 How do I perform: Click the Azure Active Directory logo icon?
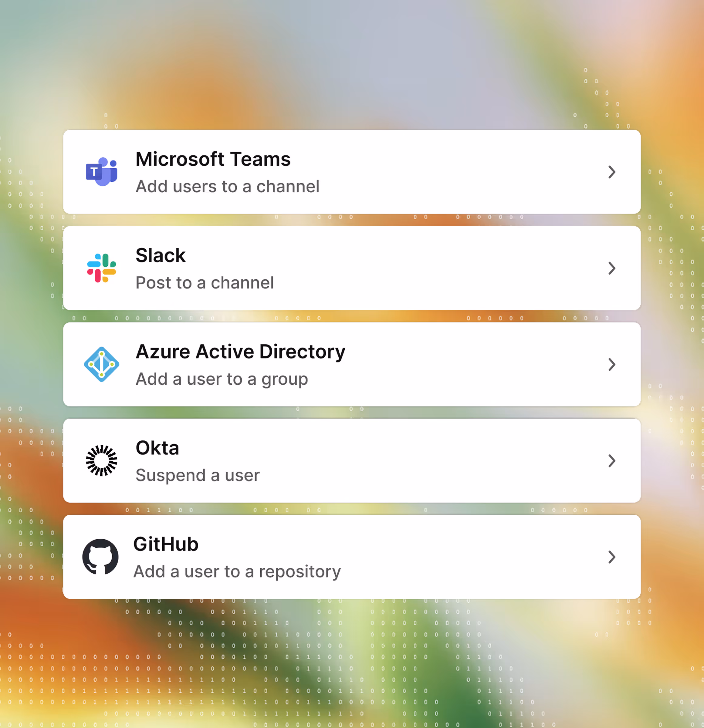click(x=101, y=364)
